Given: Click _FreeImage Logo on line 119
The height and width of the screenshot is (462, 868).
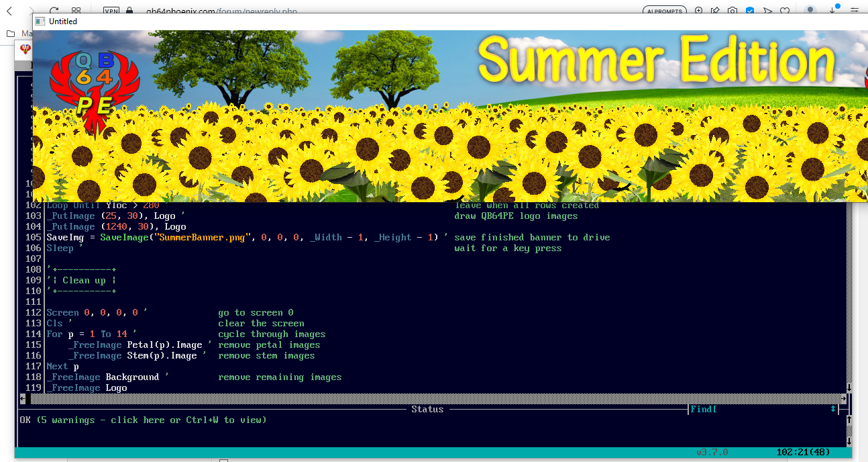Looking at the screenshot, I should (x=87, y=387).
